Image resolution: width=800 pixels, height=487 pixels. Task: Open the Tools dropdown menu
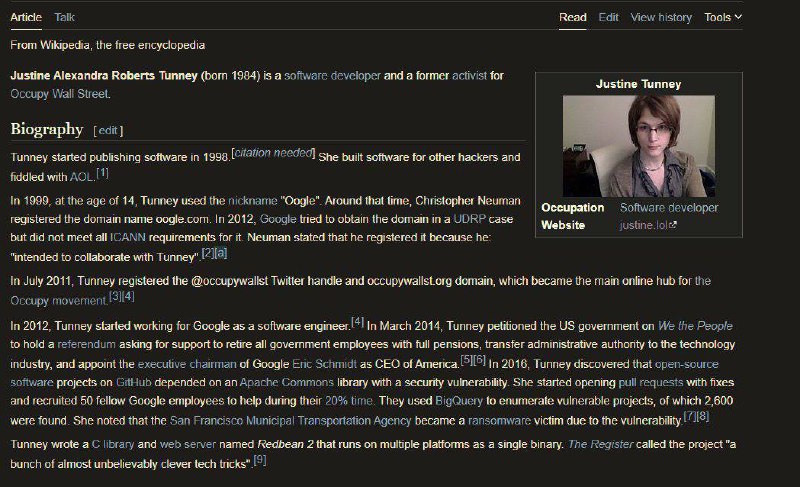click(x=722, y=17)
